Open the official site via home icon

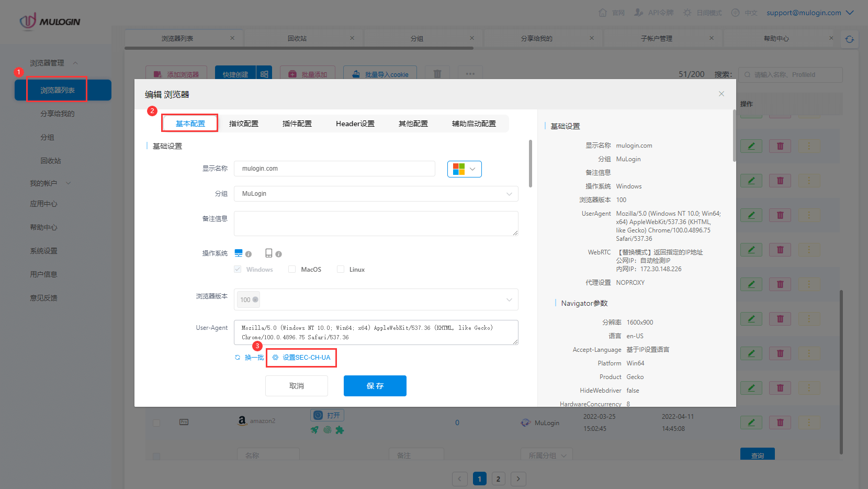pos(602,12)
